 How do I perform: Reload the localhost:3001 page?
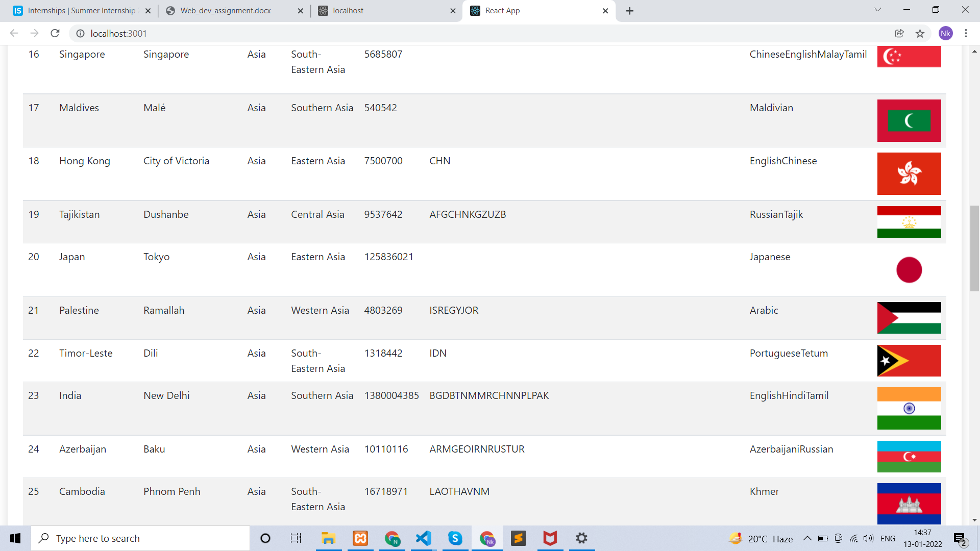pos(55,33)
